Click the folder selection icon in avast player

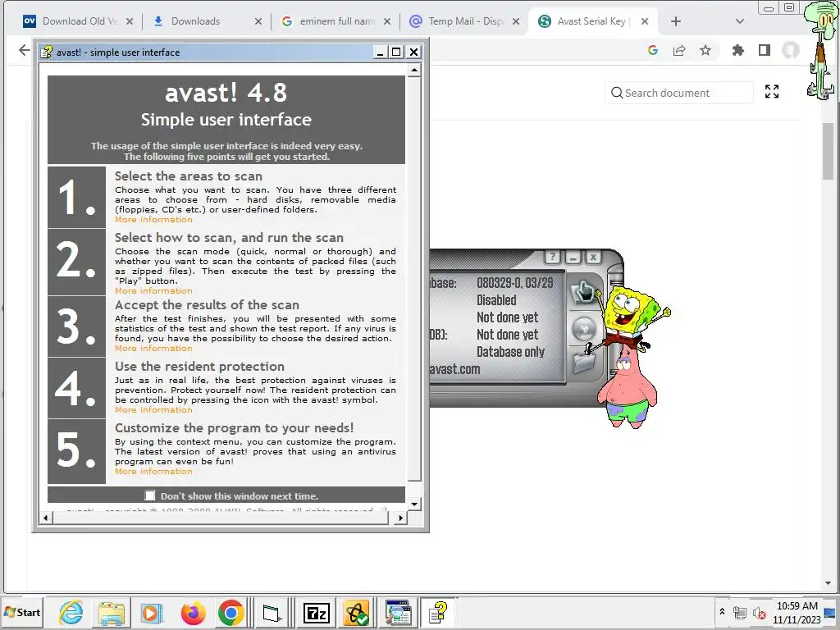pyautogui.click(x=584, y=363)
